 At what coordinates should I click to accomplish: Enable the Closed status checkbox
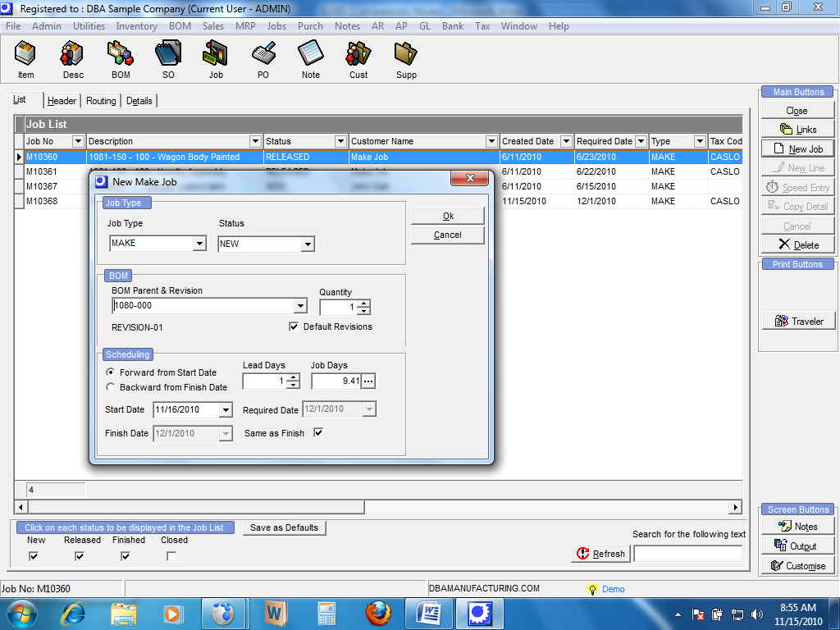pyautogui.click(x=171, y=556)
